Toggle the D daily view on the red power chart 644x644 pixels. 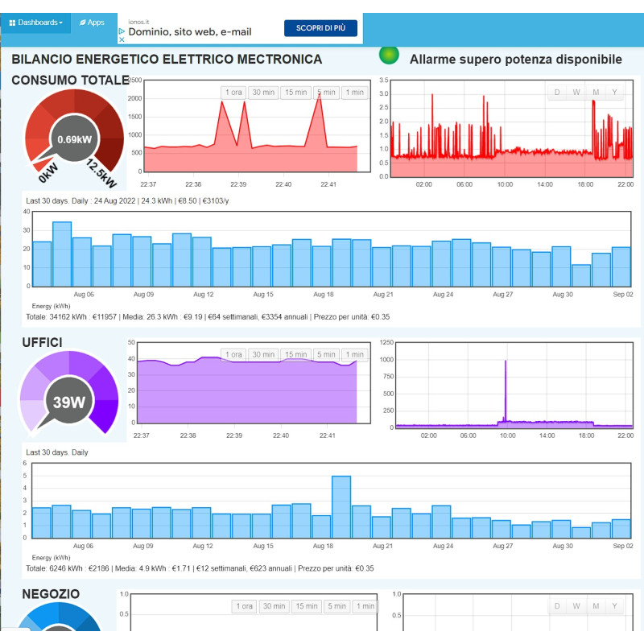point(556,93)
